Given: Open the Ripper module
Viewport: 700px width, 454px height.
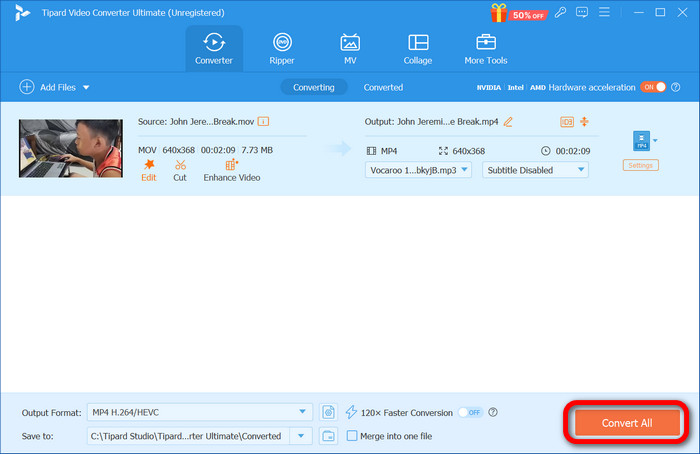Looking at the screenshot, I should pos(283,48).
